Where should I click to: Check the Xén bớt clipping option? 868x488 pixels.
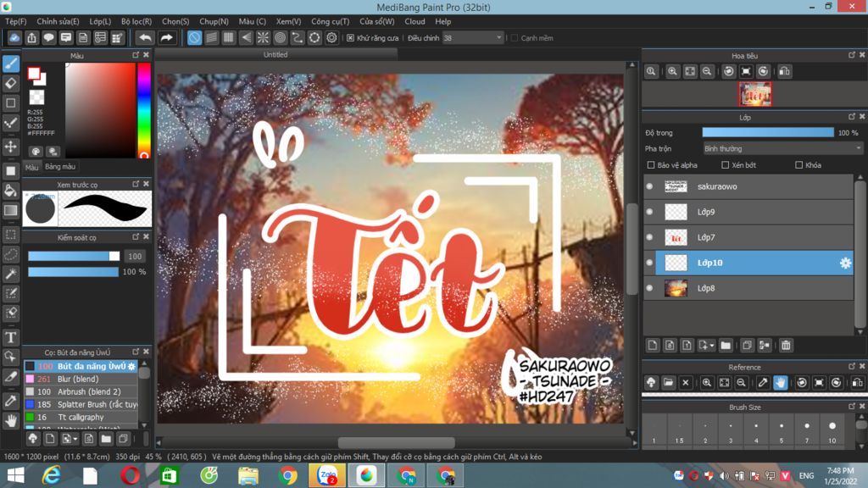pos(726,165)
